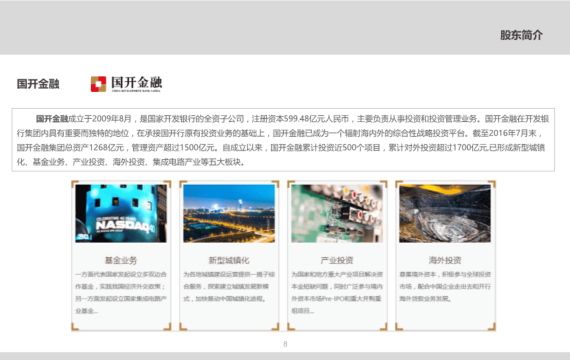Click the 海外投资 card title

445,260
